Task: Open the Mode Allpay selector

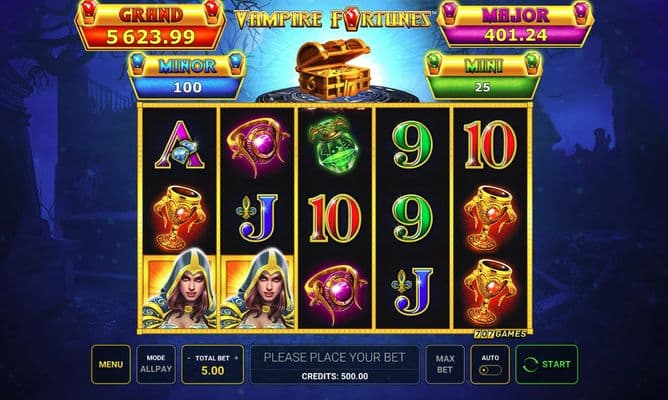Action: (156, 364)
